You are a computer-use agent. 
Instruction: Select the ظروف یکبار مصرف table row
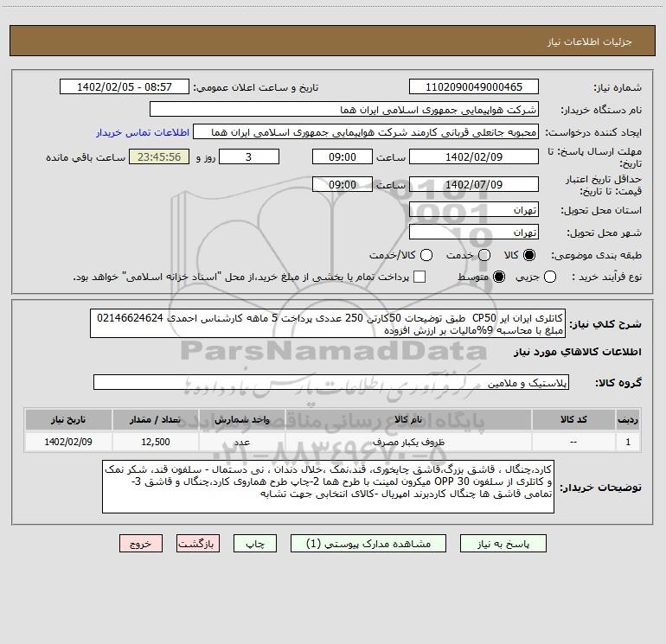(333, 442)
